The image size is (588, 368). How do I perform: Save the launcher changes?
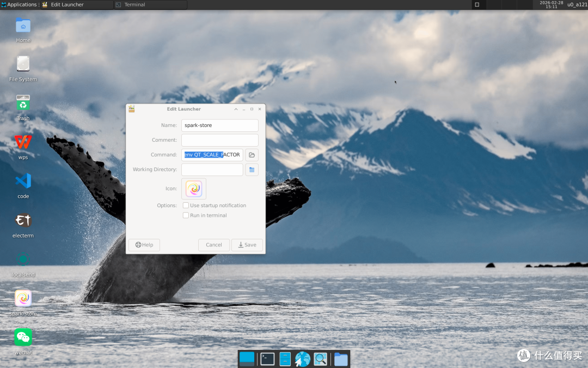pyautogui.click(x=247, y=245)
